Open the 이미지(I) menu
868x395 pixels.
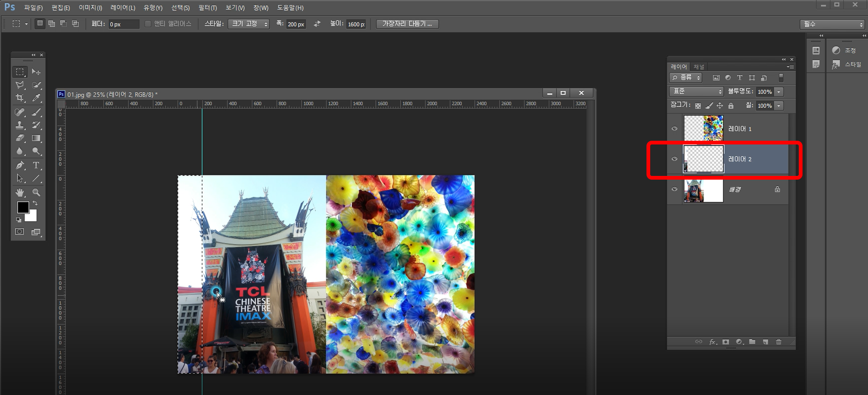click(x=90, y=8)
